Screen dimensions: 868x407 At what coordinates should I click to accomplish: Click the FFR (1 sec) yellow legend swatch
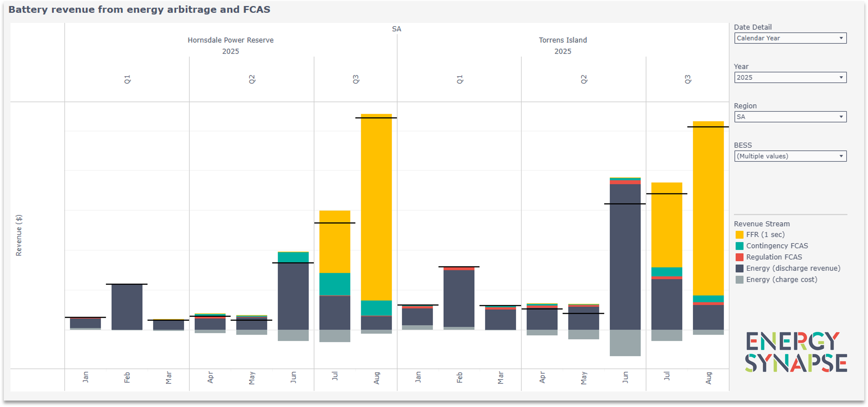point(739,234)
